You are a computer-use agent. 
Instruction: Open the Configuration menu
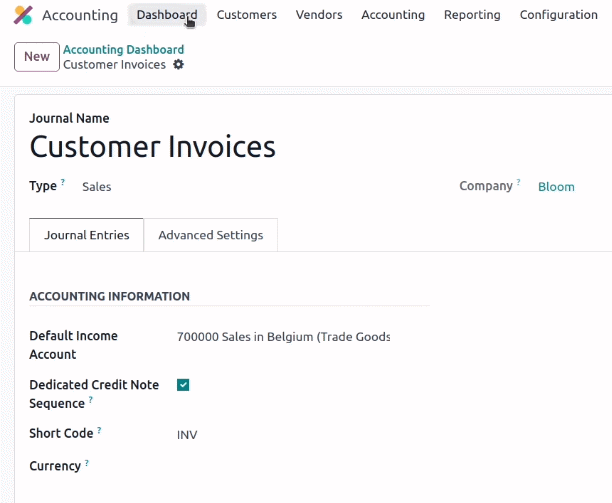click(559, 15)
